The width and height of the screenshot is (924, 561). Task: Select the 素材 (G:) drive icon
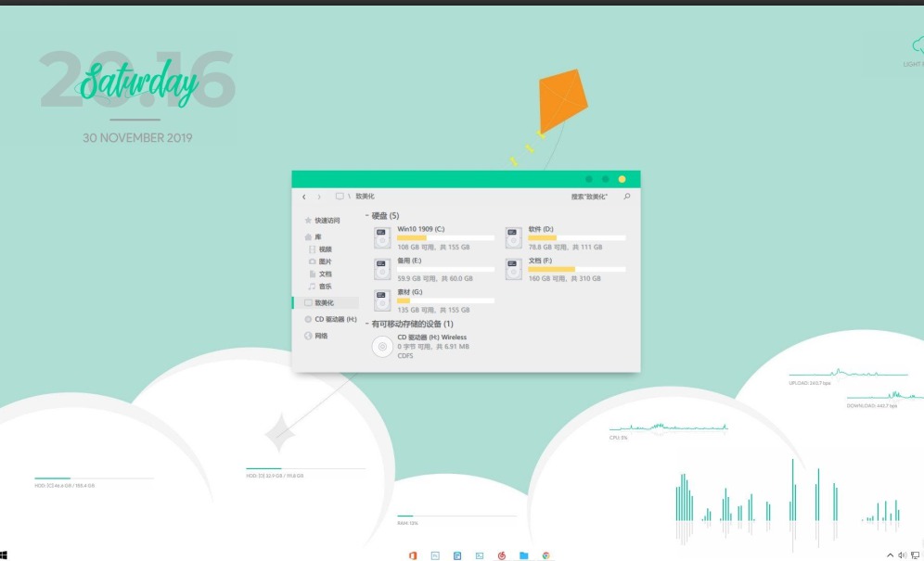tap(382, 300)
